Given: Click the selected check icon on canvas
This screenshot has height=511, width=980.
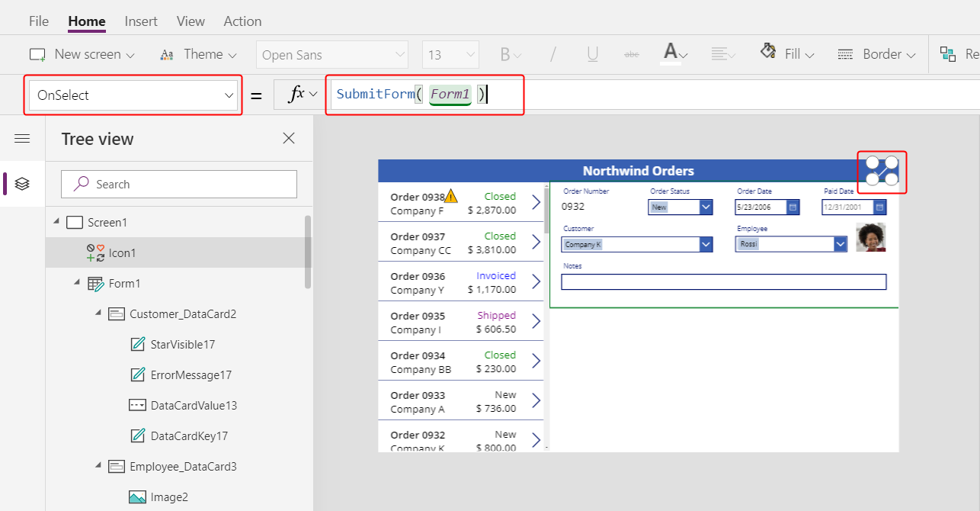Looking at the screenshot, I should pos(882,172).
